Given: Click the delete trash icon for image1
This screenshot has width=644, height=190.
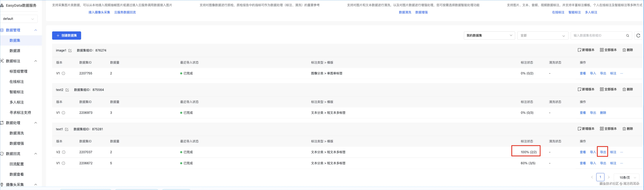Looking at the screenshot, I should coord(624,50).
